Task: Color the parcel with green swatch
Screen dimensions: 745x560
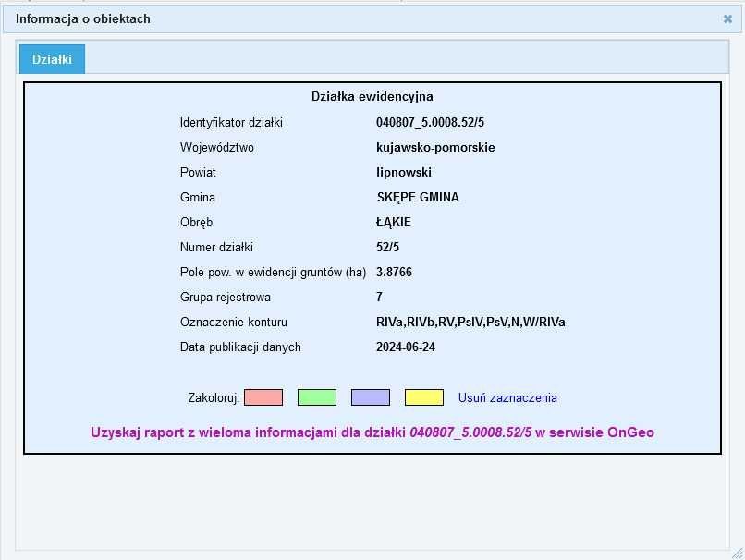Action: (317, 397)
